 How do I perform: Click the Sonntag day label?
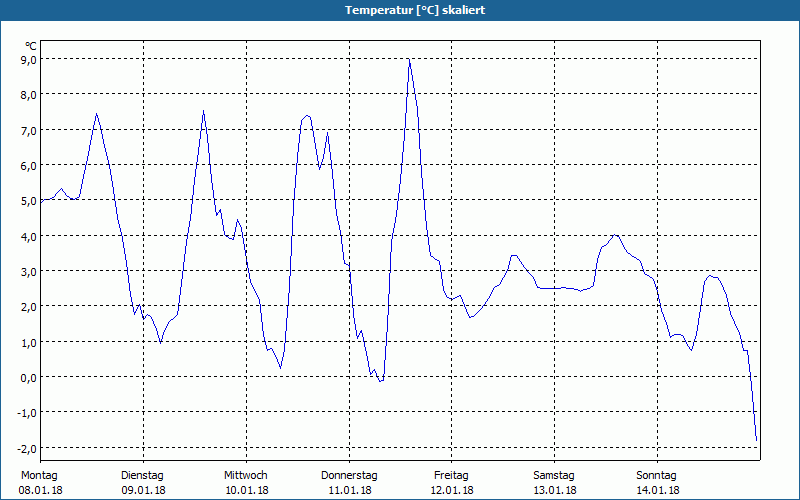[657, 476]
